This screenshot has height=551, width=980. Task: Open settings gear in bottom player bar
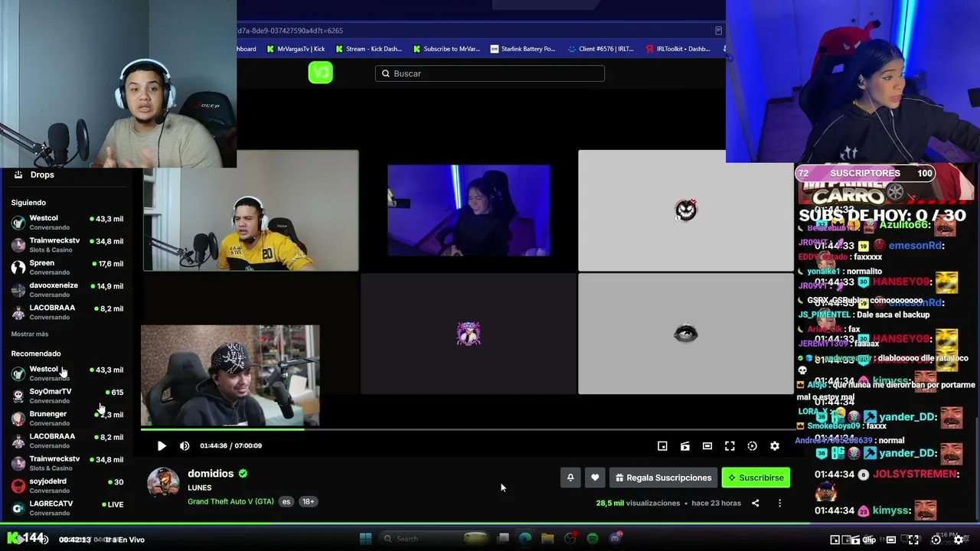[958, 540]
